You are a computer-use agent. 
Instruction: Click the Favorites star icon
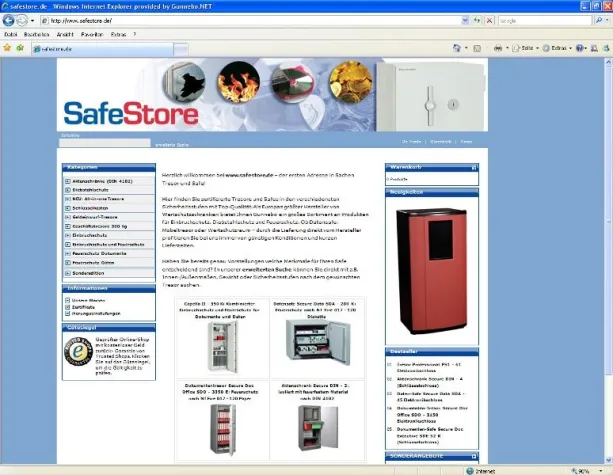click(x=7, y=47)
